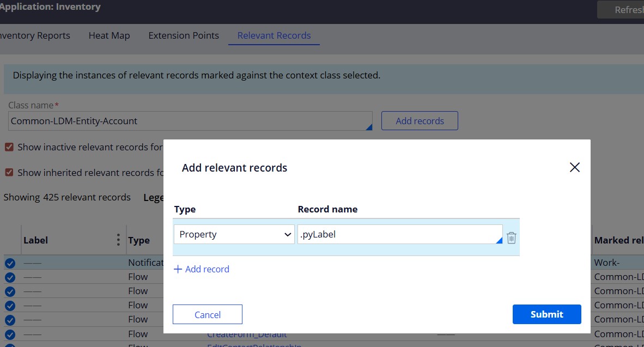Viewport: 644px width, 347px height.
Task: Open the Legend next to relevant records count
Action: [x=153, y=197]
